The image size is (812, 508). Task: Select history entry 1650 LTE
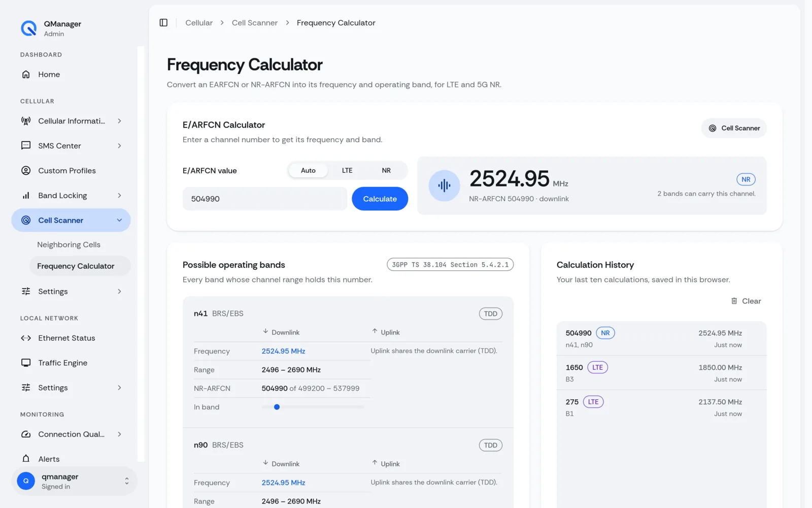tap(661, 373)
